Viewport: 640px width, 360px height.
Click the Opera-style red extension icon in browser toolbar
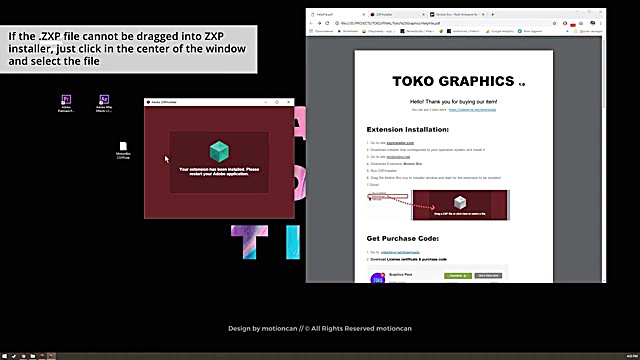[x=565, y=23]
